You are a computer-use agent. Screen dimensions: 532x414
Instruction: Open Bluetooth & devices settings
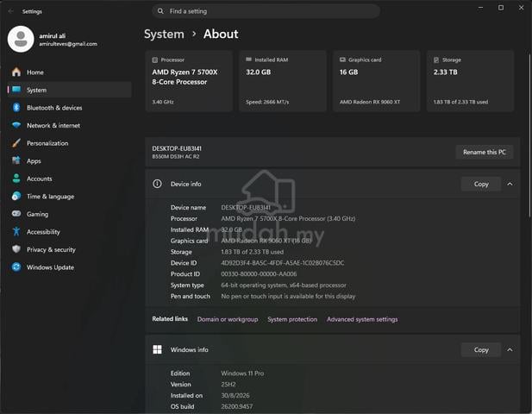click(x=70, y=108)
